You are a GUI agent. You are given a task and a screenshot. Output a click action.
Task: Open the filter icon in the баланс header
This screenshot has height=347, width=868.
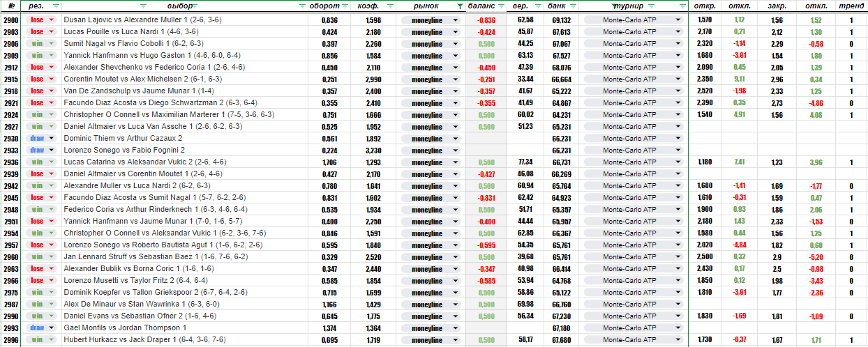pyautogui.click(x=502, y=6)
